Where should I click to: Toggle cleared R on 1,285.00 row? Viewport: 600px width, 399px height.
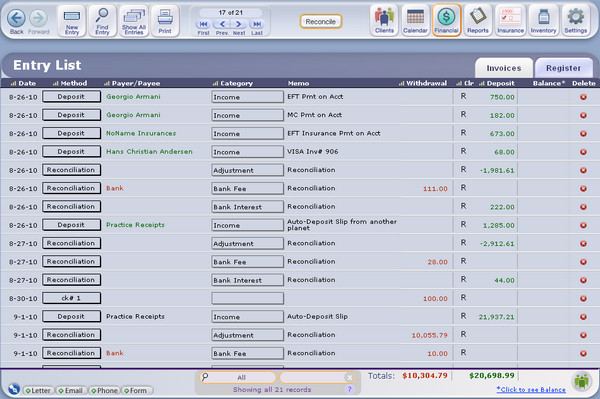tap(463, 225)
